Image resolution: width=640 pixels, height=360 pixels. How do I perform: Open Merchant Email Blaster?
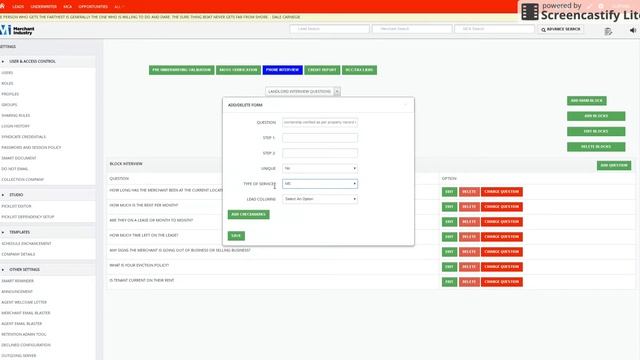pos(26,313)
